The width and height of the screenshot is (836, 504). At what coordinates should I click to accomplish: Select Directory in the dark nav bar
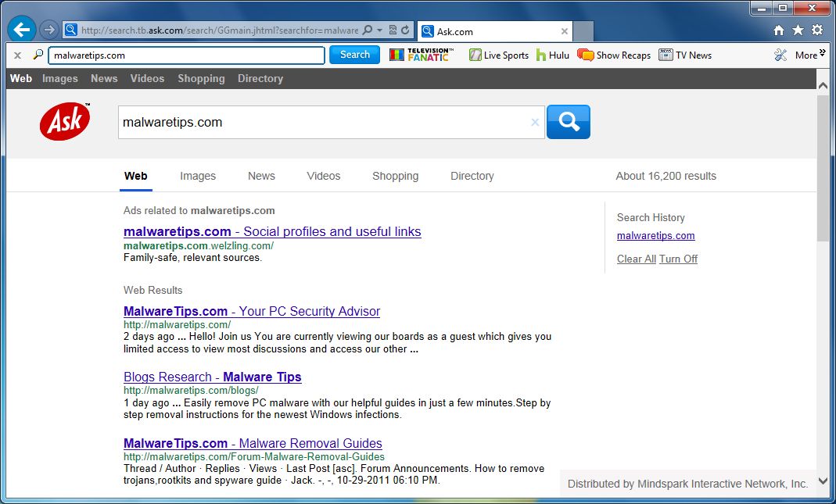(260, 78)
